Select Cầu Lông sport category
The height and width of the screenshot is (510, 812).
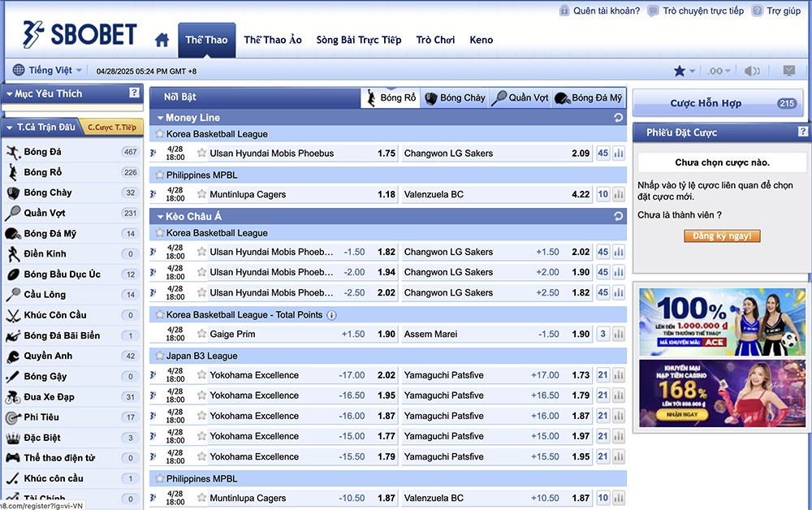(x=72, y=295)
